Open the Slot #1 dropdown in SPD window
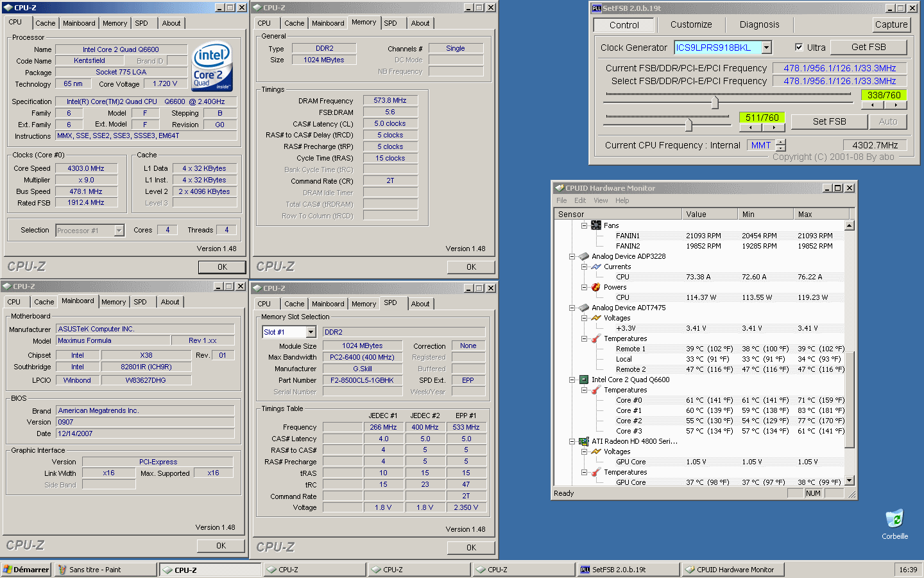The image size is (924, 578). pos(311,332)
